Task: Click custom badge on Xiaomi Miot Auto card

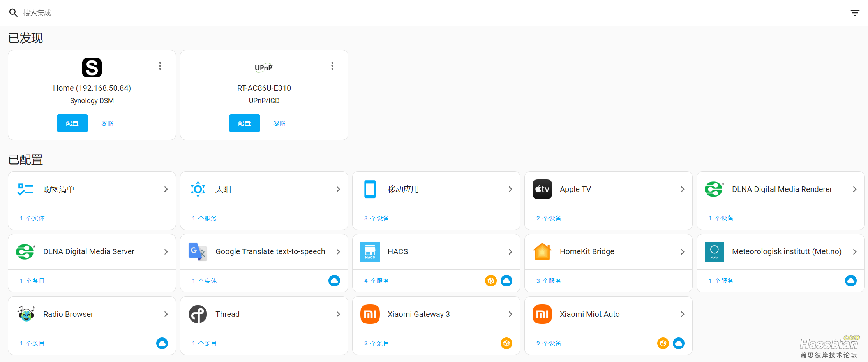Action: (663, 343)
